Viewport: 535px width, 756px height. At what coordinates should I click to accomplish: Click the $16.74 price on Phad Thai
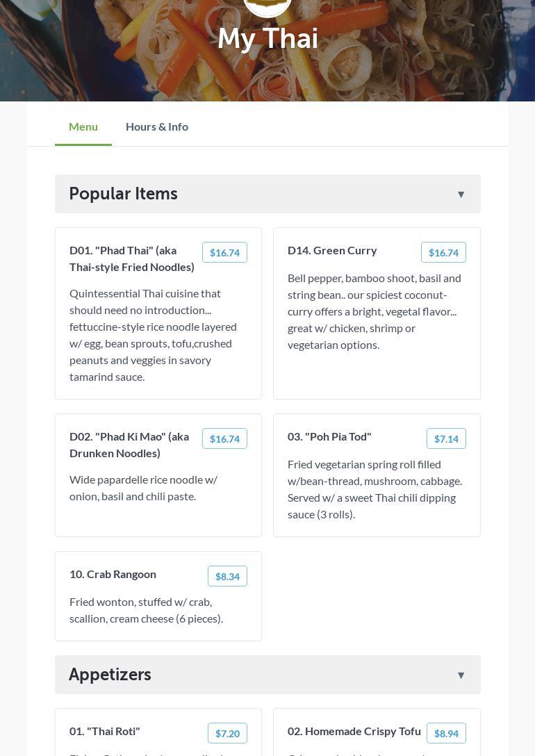pyautogui.click(x=224, y=252)
